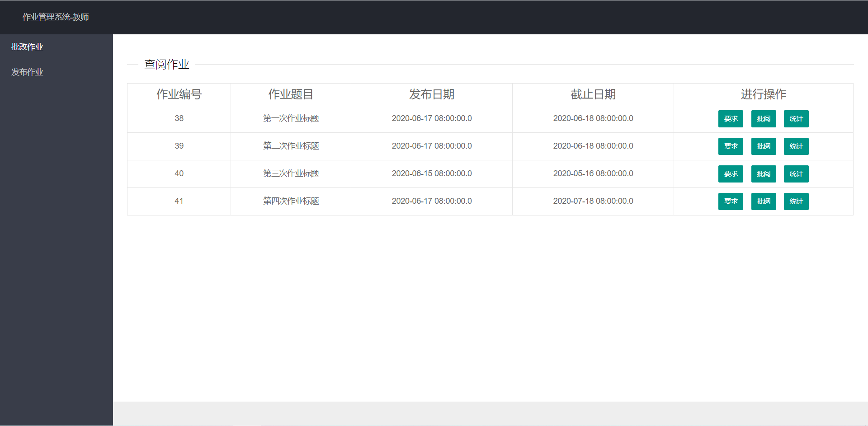The height and width of the screenshot is (426, 868).
Task: Click publish date 2020-06-15 08:00:00.0 cell
Action: 432,174
